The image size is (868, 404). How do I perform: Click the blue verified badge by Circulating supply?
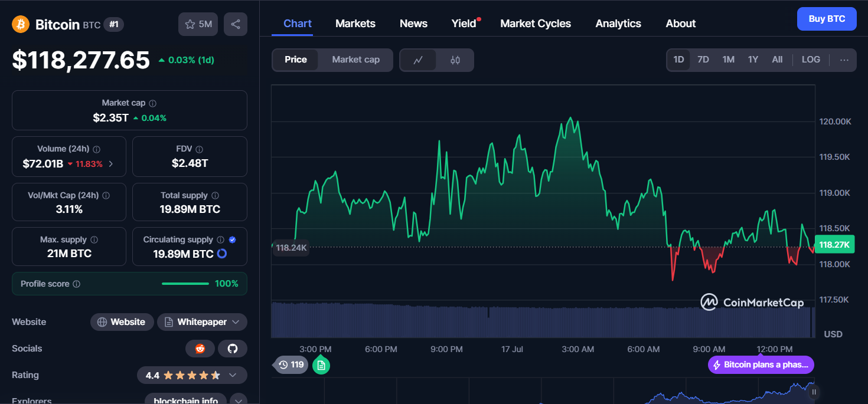[233, 240]
